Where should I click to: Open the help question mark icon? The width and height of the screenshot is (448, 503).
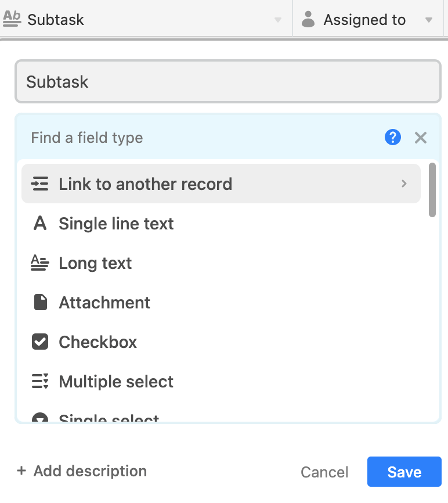click(393, 138)
